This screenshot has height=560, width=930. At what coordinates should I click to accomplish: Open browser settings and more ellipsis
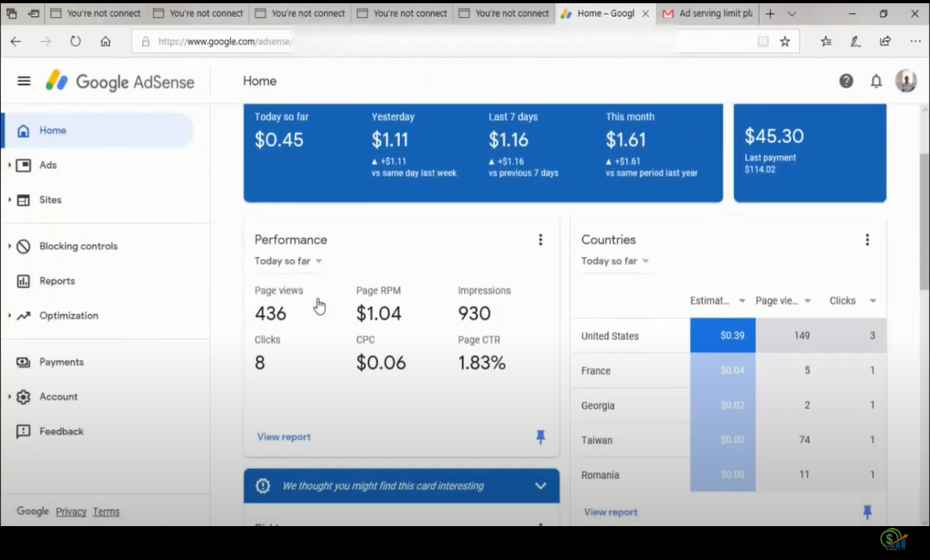(915, 41)
